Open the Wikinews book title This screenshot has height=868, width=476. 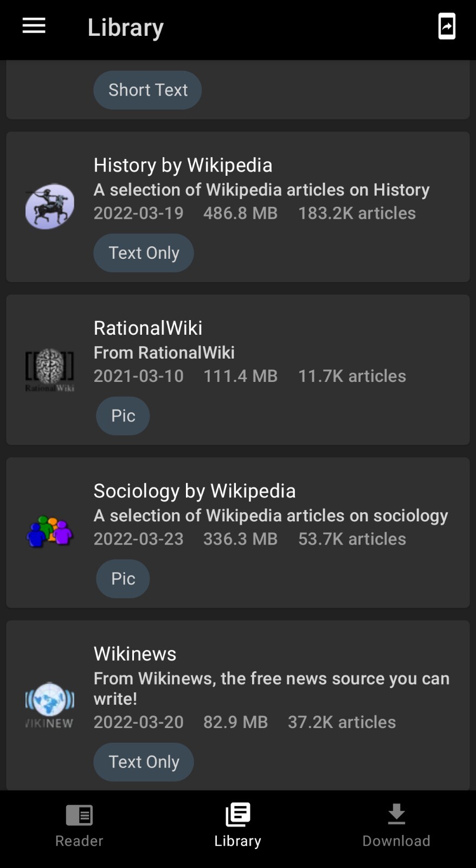click(x=135, y=654)
